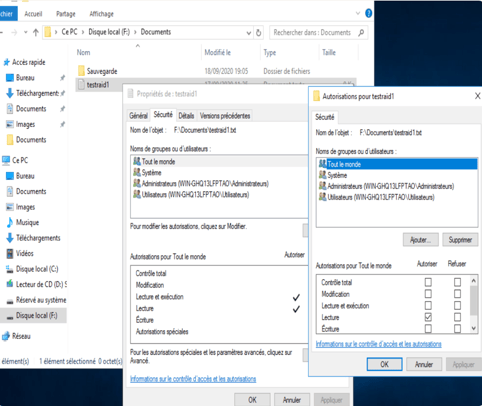This screenshot has height=406, width=482.
Task: Select Système in Propriétés window list
Action: (x=219, y=172)
